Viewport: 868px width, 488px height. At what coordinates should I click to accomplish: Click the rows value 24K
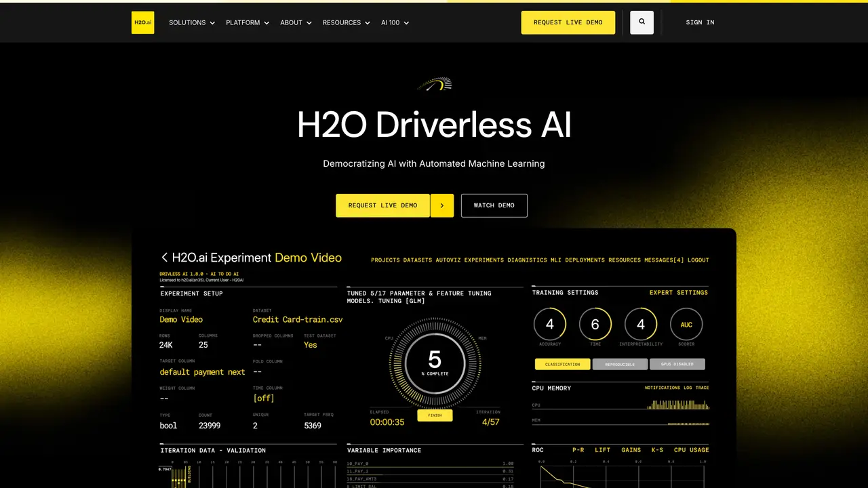(x=166, y=345)
